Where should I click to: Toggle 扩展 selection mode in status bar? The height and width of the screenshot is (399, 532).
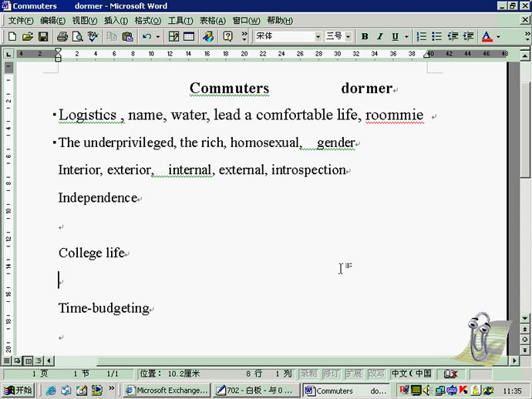353,374
